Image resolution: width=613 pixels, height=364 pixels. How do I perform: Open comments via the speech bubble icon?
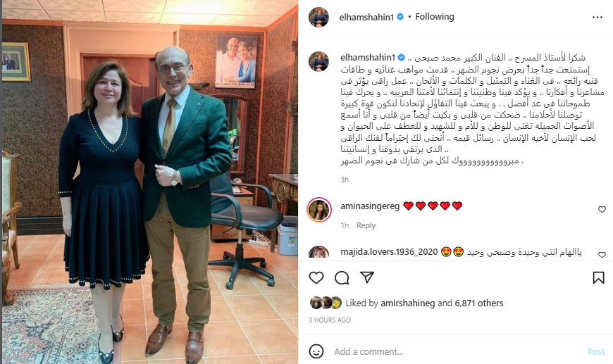click(342, 277)
